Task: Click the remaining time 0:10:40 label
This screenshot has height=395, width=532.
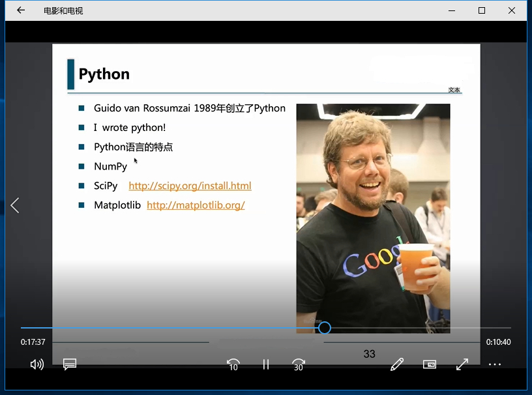Action: pos(498,342)
